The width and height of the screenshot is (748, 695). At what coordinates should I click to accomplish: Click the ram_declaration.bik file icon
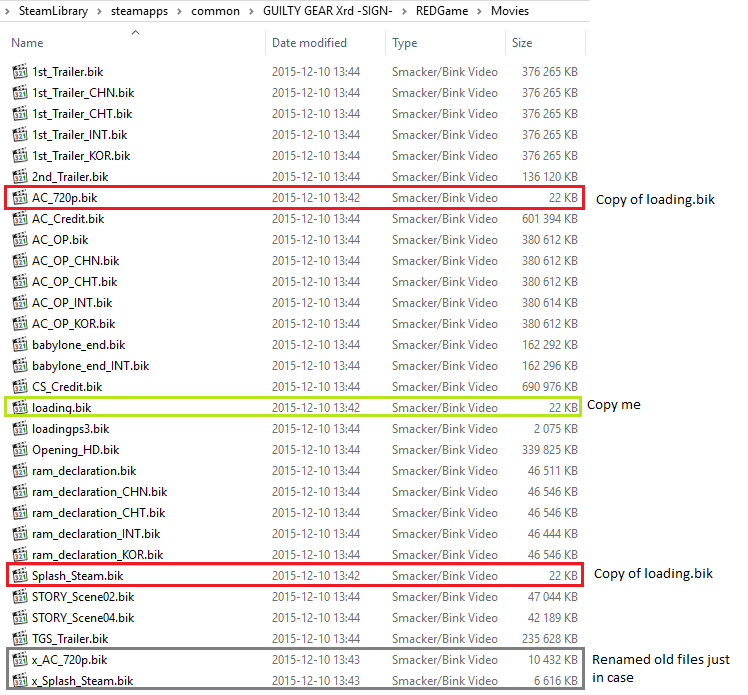(20, 470)
